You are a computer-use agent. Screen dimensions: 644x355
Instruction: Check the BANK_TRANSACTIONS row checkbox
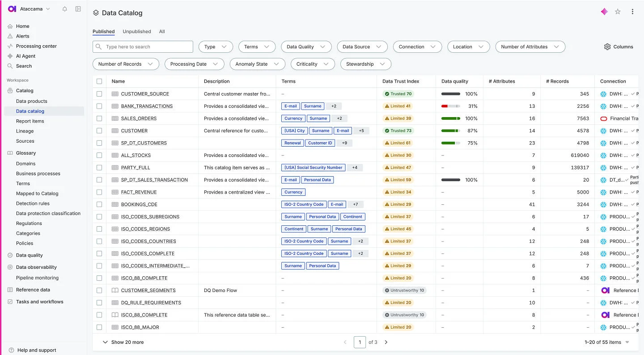[x=99, y=106]
